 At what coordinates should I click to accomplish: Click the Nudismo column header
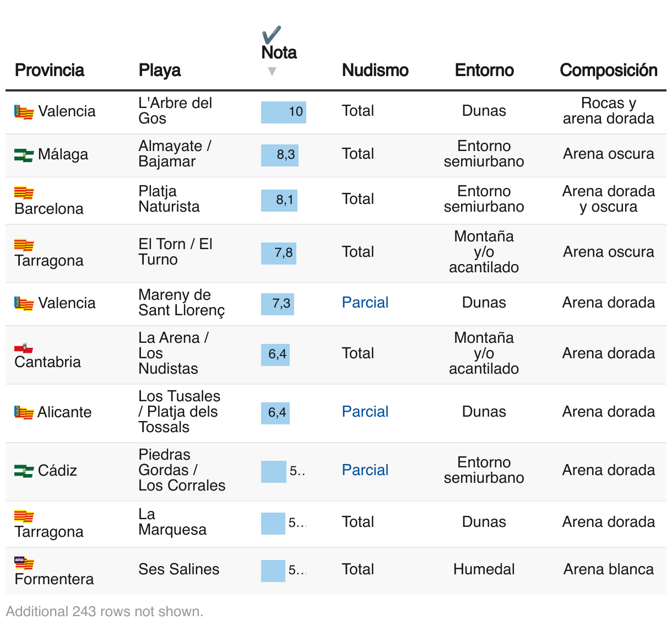pos(375,70)
